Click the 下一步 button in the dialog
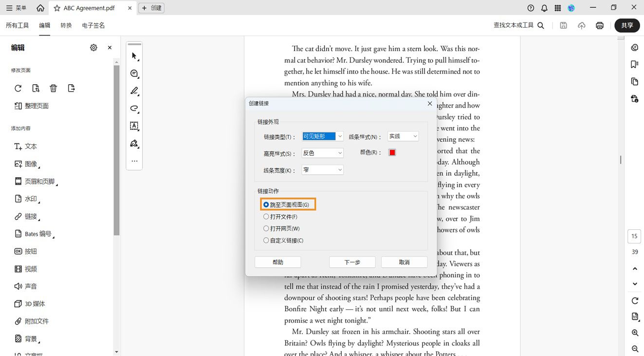This screenshot has width=644, height=356. tap(352, 262)
